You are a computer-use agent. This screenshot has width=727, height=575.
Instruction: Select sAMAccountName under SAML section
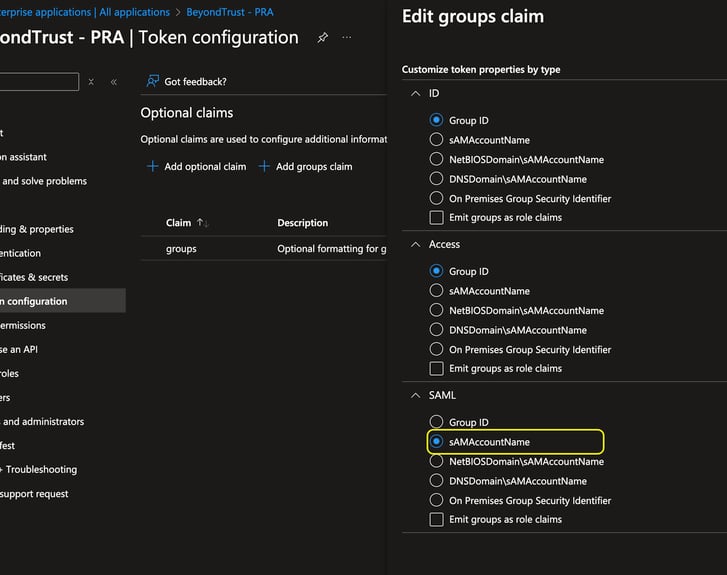click(x=436, y=441)
